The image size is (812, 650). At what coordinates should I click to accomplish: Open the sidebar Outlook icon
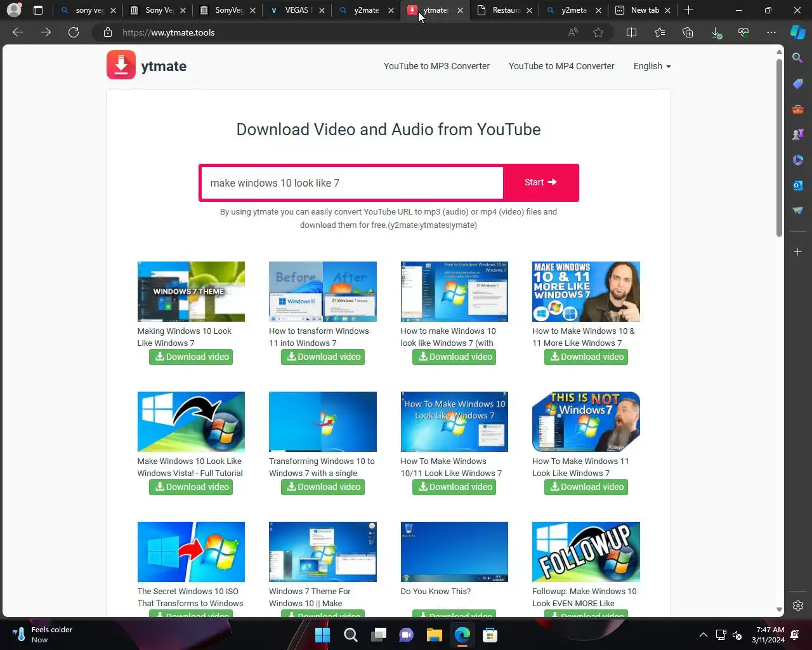[x=798, y=185]
